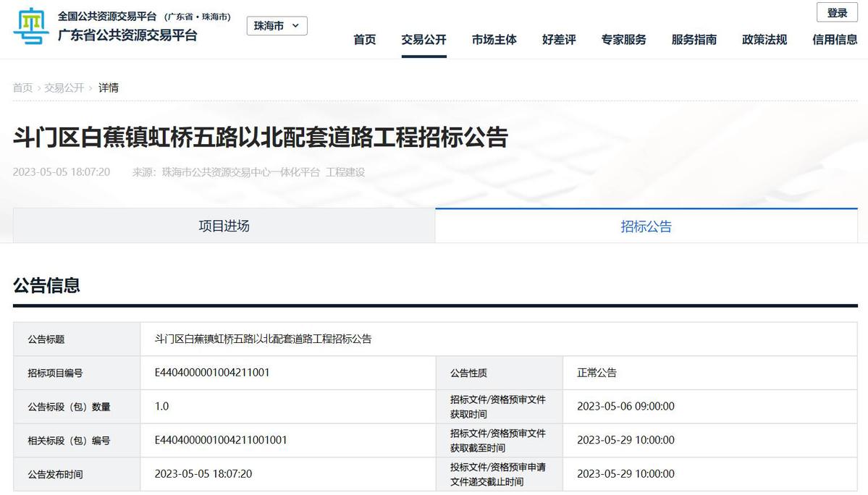Open 政策法规 in the top navigation
The width and height of the screenshot is (868, 495).
(x=764, y=40)
